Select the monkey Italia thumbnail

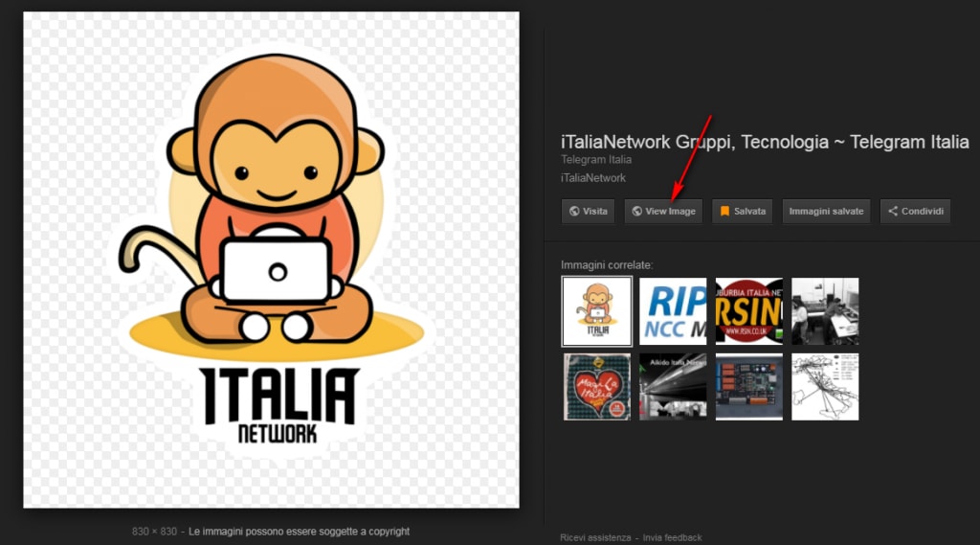coord(597,311)
